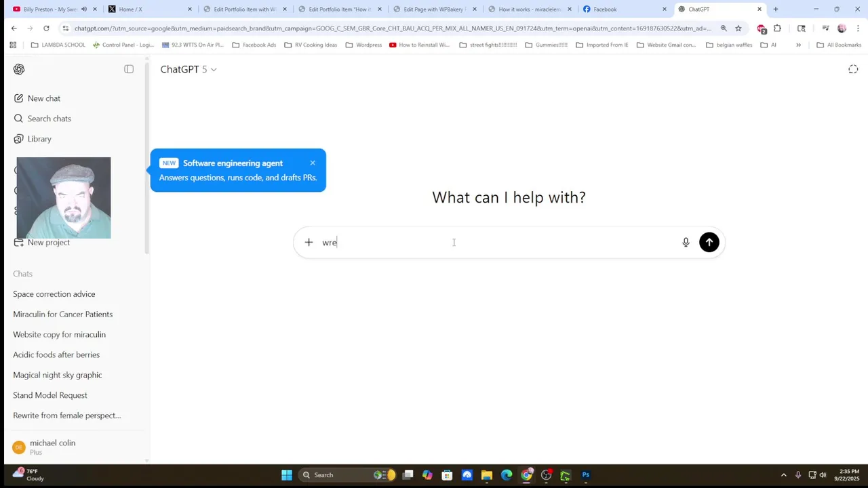868x488 pixels.
Task: Show hidden system tray icons
Action: (x=784, y=475)
